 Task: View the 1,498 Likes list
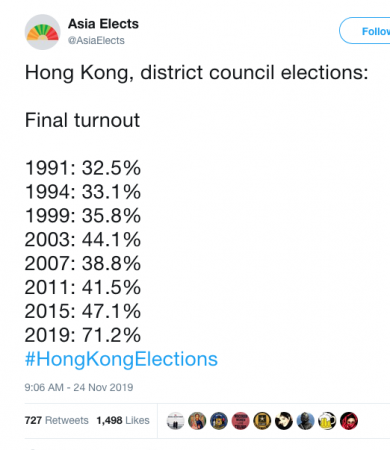point(123,420)
